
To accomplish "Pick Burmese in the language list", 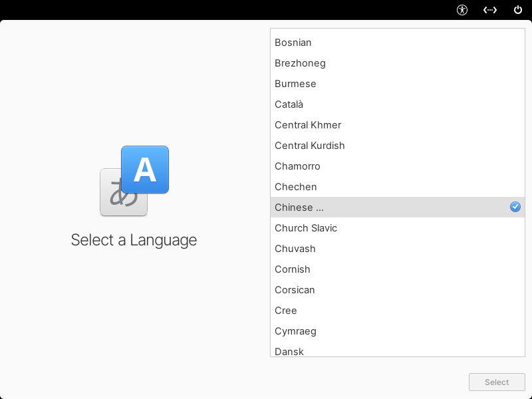I will click(x=397, y=84).
